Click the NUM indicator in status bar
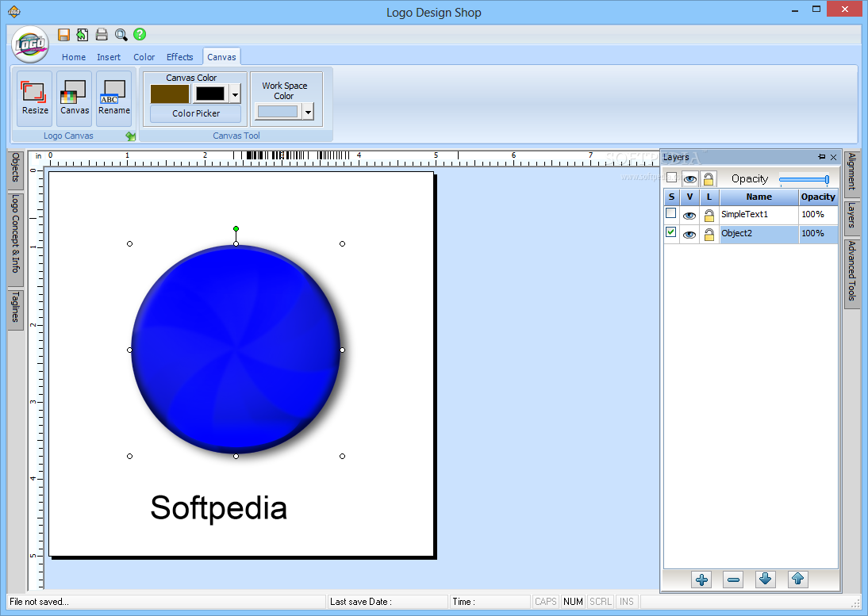The height and width of the screenshot is (616, 868). click(x=573, y=602)
